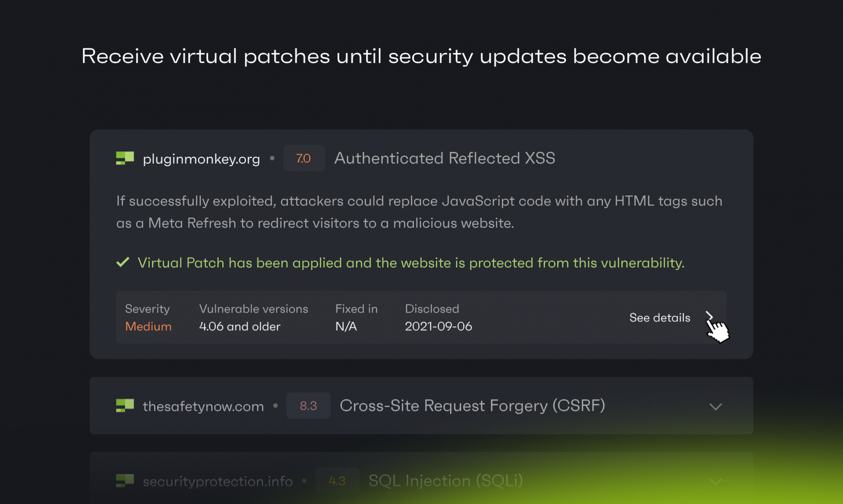This screenshot has width=843, height=504.
Task: Select the 8.3 CVSS score badge for CSRF
Action: tap(308, 406)
